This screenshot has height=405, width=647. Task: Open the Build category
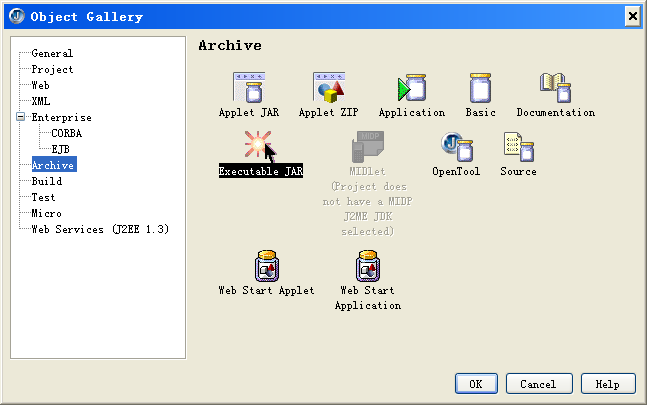click(x=47, y=181)
